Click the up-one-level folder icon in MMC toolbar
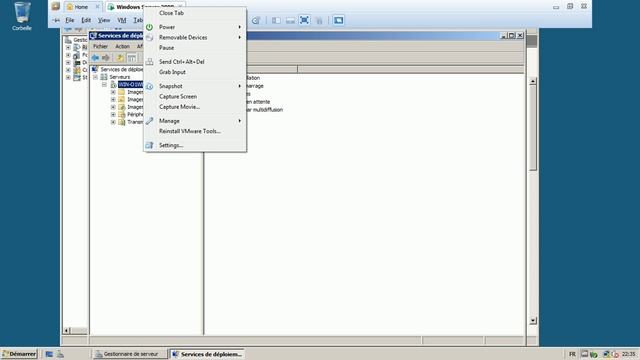 click(120, 58)
